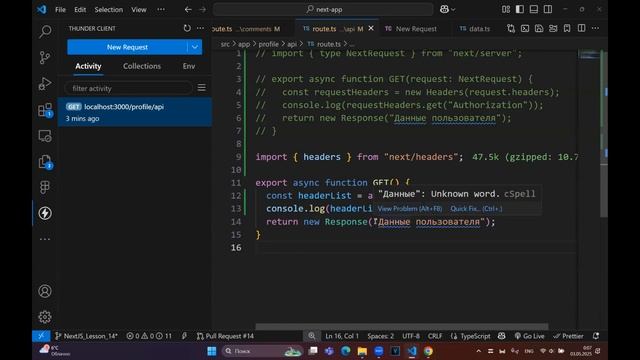Open editor more actions menu

coord(596,28)
